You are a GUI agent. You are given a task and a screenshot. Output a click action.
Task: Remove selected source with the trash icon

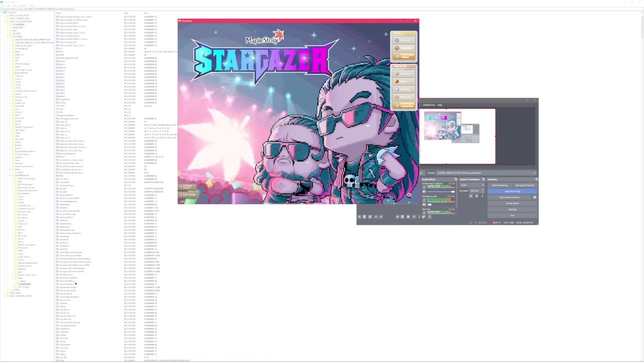pos(403,217)
